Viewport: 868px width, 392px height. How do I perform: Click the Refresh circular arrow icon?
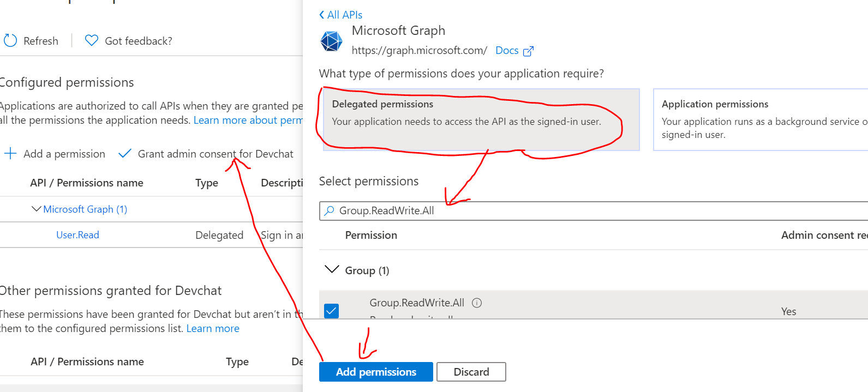click(10, 40)
